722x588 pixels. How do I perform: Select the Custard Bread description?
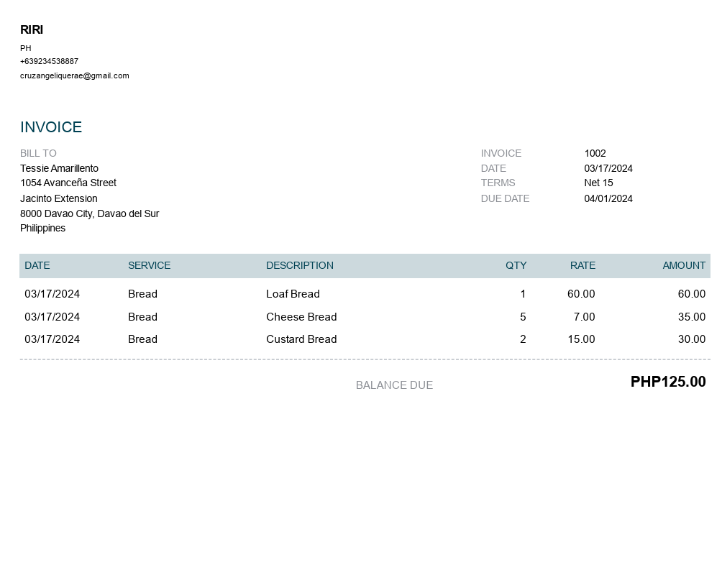(301, 339)
